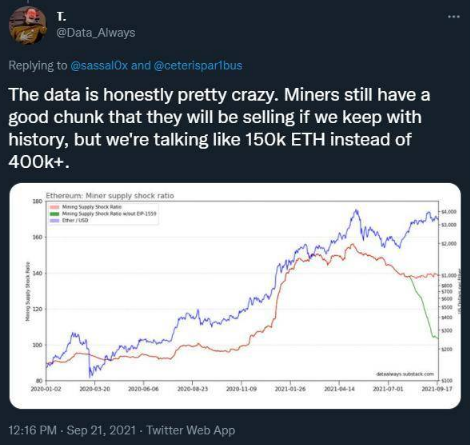Open the tweet's three-dot more options menu
Viewport: 470px width, 445px height.
[454, 16]
